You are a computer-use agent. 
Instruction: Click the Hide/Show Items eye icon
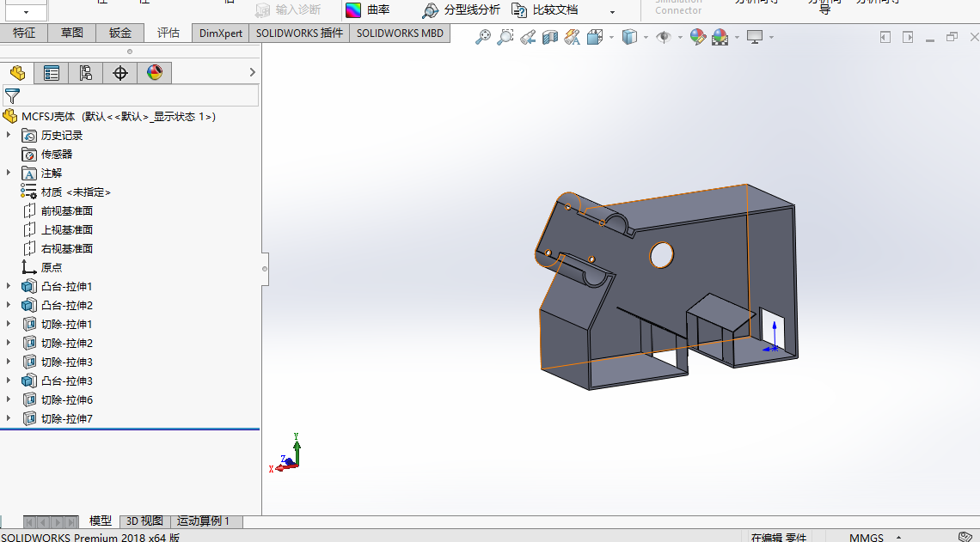663,38
